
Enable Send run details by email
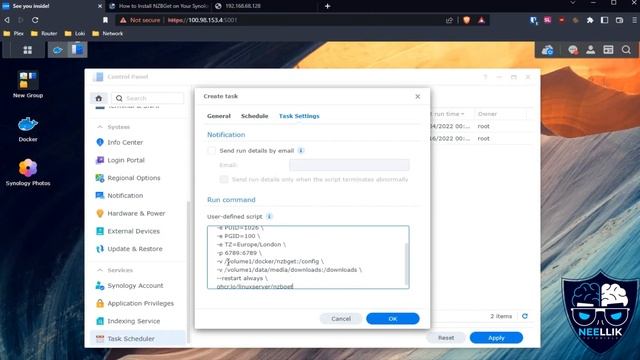(211, 151)
